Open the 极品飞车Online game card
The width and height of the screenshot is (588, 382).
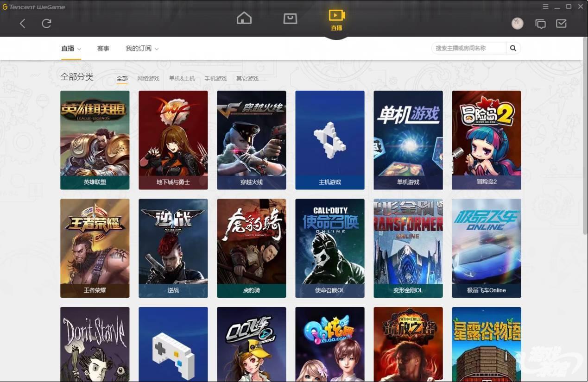(x=487, y=248)
